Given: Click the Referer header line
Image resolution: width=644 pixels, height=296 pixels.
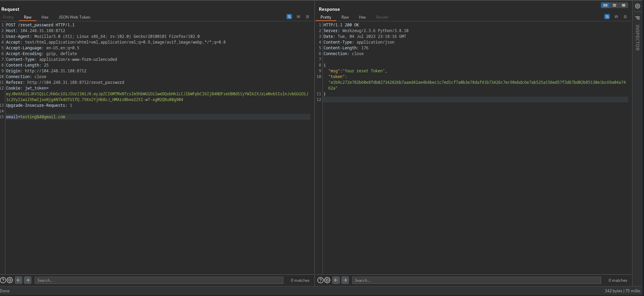Looking at the screenshot, I should pyautogui.click(x=65, y=82).
